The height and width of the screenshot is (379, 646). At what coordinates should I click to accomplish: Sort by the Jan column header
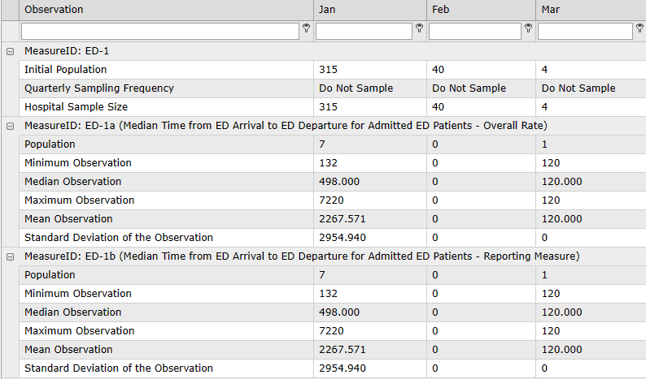(x=370, y=9)
